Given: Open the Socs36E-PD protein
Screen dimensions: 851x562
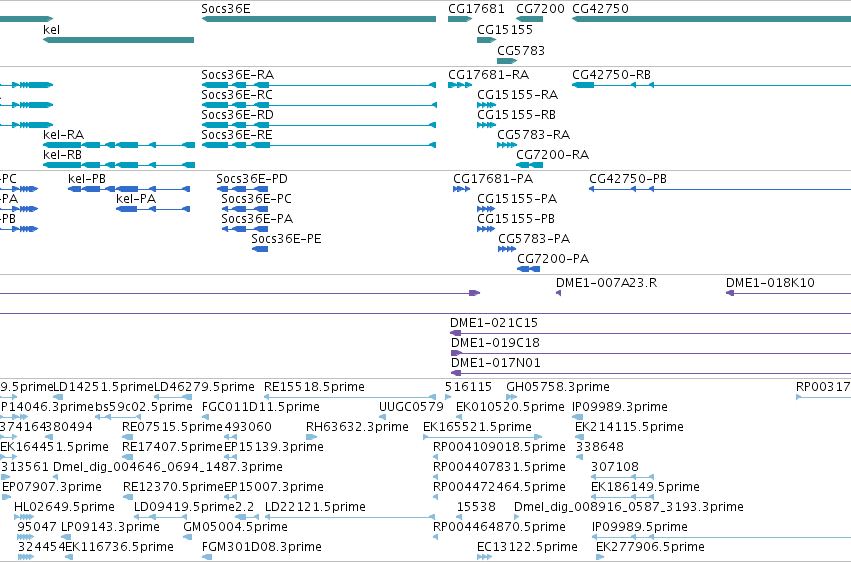Looking at the screenshot, I should coord(242,189).
